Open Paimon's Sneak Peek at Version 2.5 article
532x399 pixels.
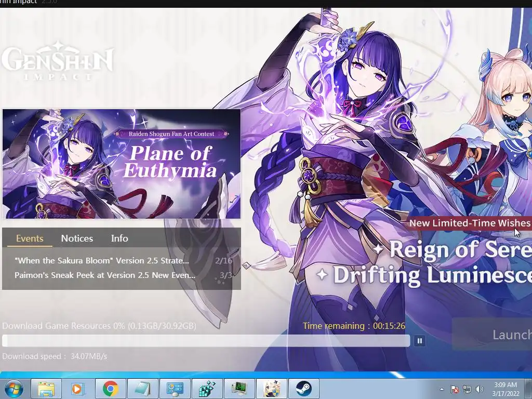coord(105,275)
